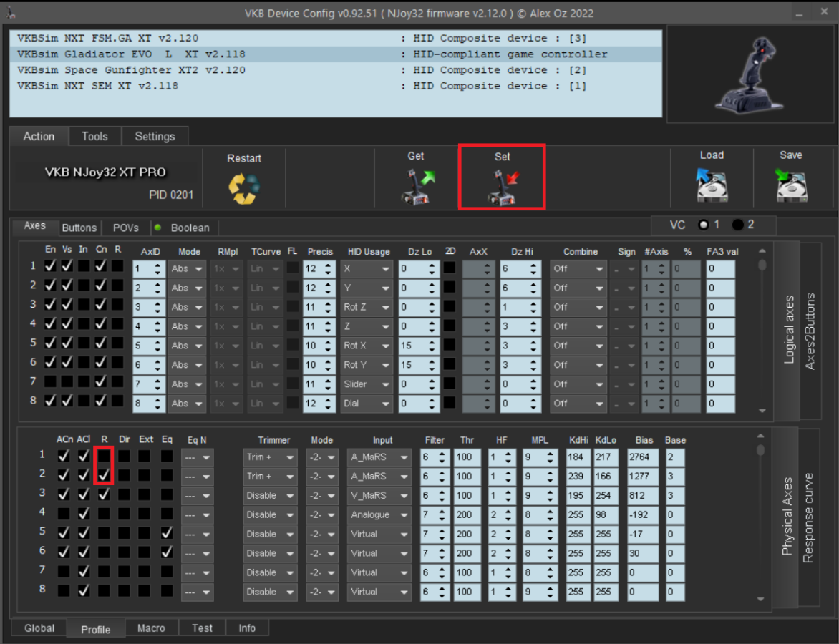Viewport: 839px width, 644px height.
Task: Click physical axes scrollbar up arrow
Action: point(761,436)
